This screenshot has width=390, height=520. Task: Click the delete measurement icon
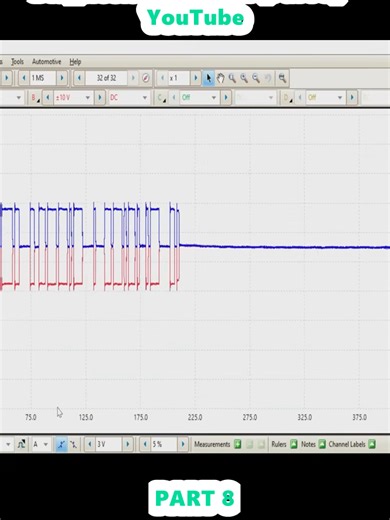tap(262, 444)
